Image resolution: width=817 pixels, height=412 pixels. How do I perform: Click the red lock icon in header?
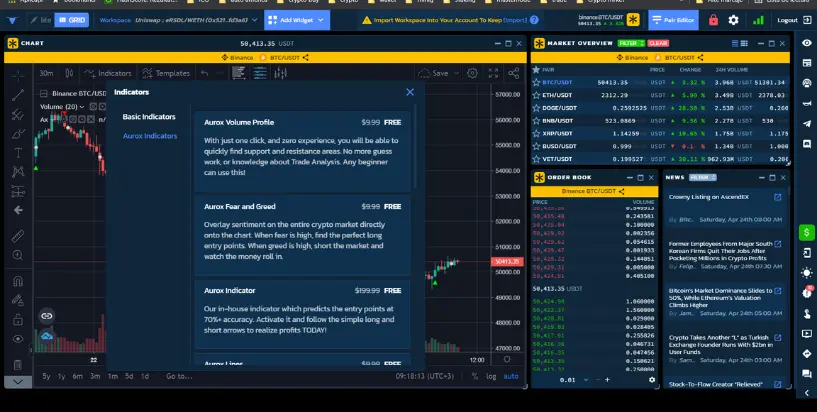713,20
